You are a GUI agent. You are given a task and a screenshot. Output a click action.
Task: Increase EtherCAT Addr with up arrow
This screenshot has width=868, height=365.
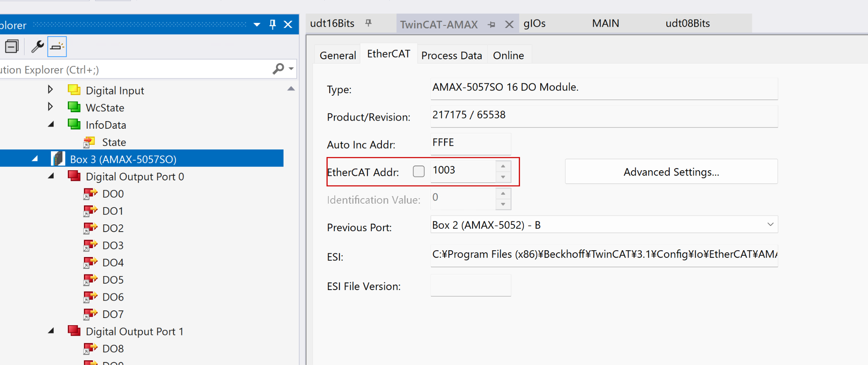(x=503, y=166)
